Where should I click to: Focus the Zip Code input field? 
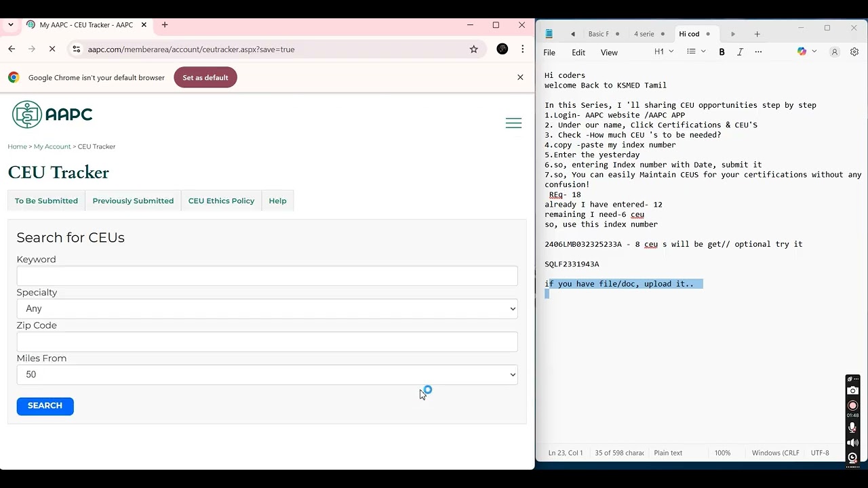coord(267,342)
